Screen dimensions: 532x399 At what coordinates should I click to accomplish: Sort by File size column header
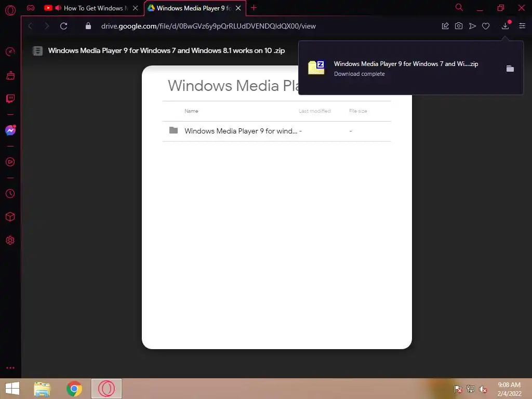click(358, 111)
